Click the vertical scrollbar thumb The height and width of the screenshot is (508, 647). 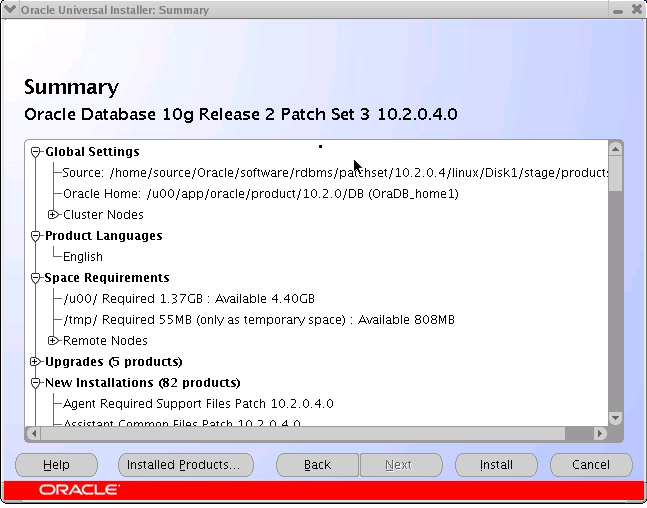(x=615, y=173)
